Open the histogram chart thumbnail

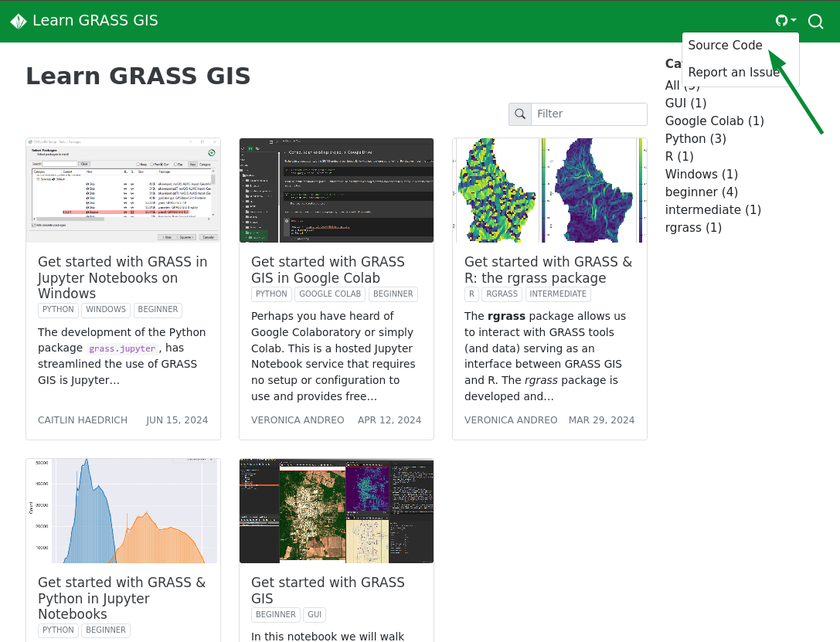(x=123, y=511)
